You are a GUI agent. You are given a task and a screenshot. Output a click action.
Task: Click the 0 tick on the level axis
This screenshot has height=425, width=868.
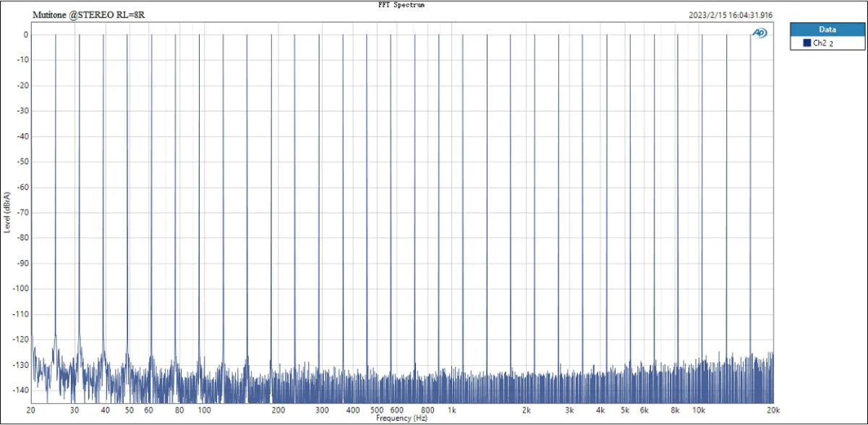pos(25,35)
